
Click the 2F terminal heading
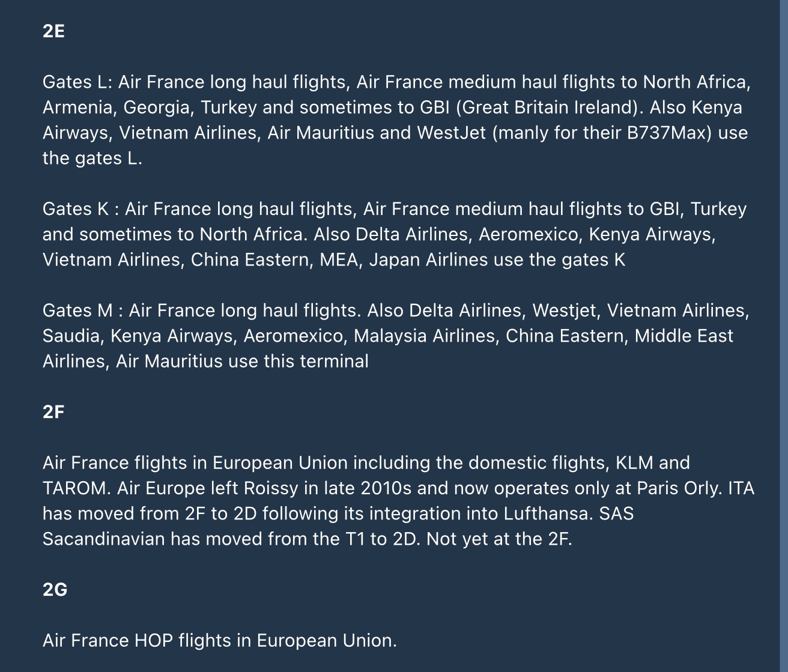pos(53,412)
